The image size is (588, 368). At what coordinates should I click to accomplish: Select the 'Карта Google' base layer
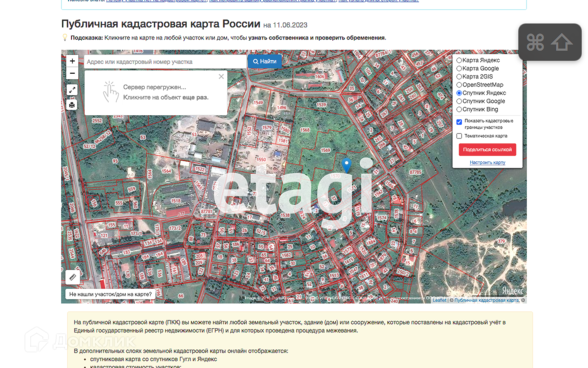(459, 69)
